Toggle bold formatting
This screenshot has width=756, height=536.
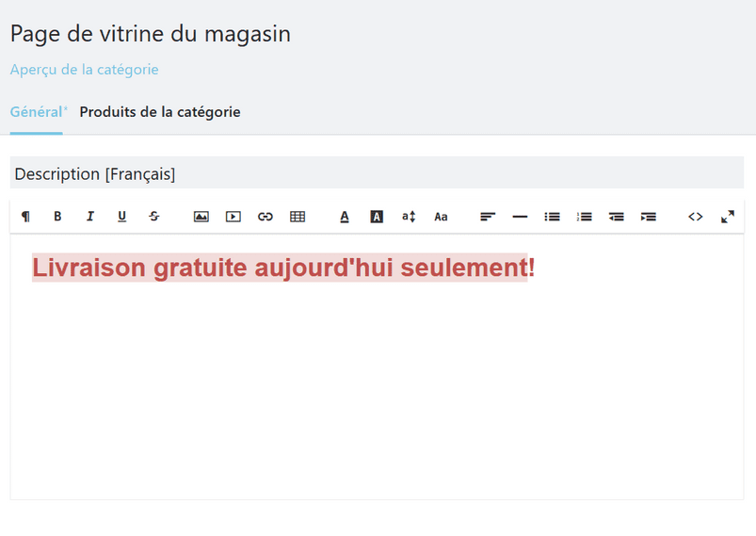pos(57,217)
